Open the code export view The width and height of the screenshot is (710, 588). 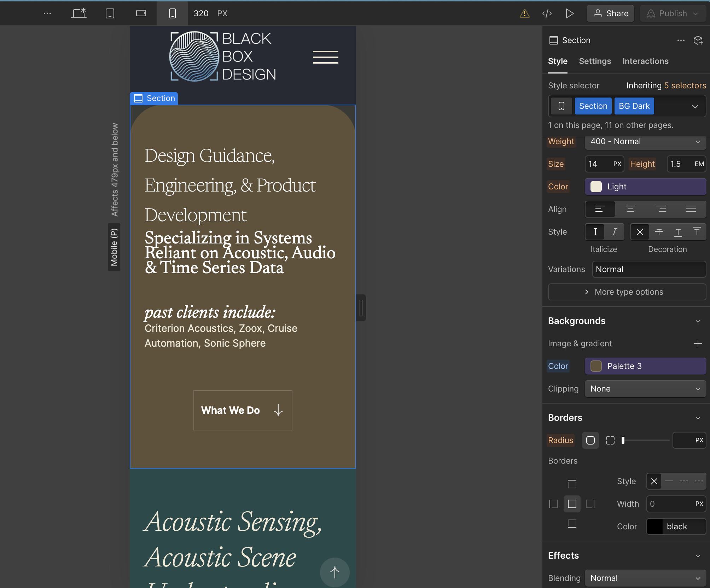(x=547, y=13)
